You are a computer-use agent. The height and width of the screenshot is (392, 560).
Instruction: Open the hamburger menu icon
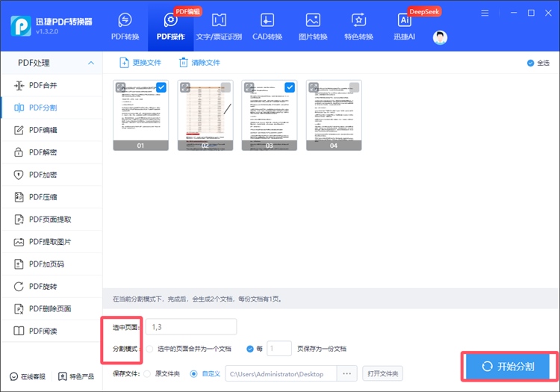click(485, 13)
